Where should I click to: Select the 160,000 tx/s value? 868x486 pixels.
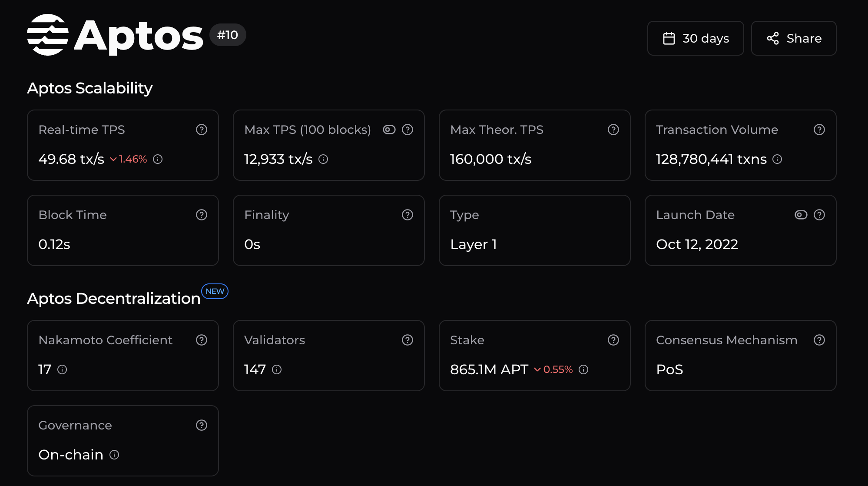click(x=491, y=159)
